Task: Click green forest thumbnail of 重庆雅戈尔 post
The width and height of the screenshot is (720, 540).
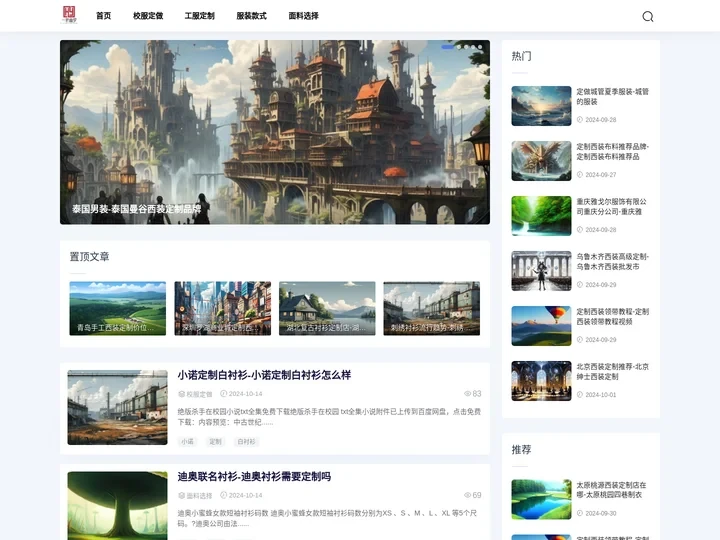Action: (x=541, y=216)
